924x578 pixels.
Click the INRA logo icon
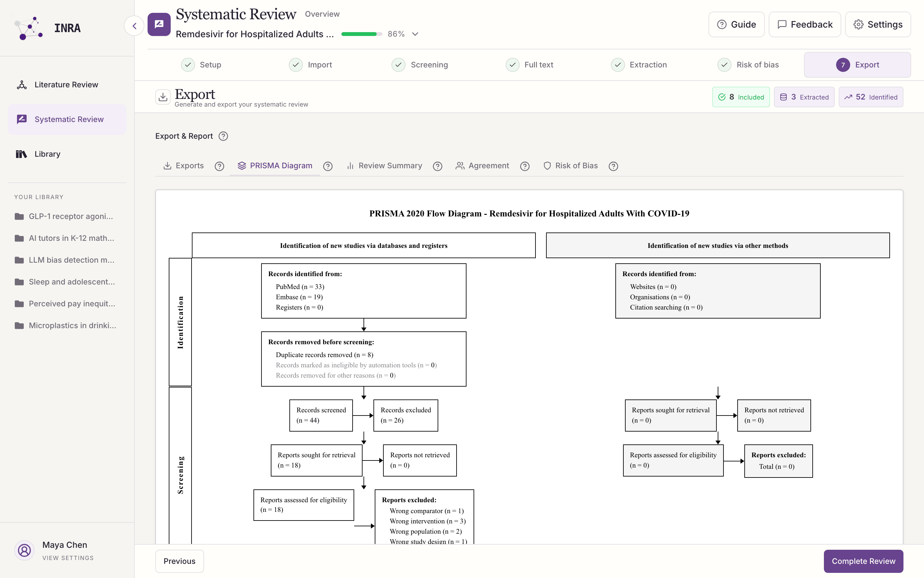pos(29,28)
